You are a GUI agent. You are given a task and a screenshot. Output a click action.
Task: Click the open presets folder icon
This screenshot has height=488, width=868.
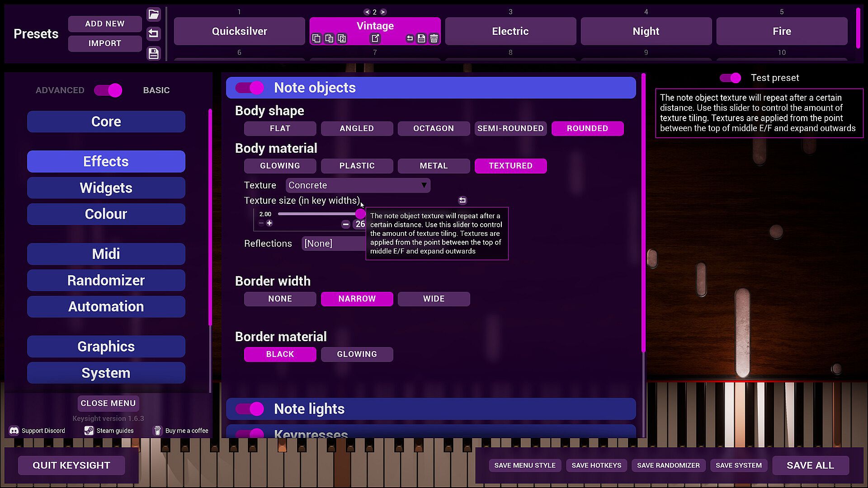154,14
